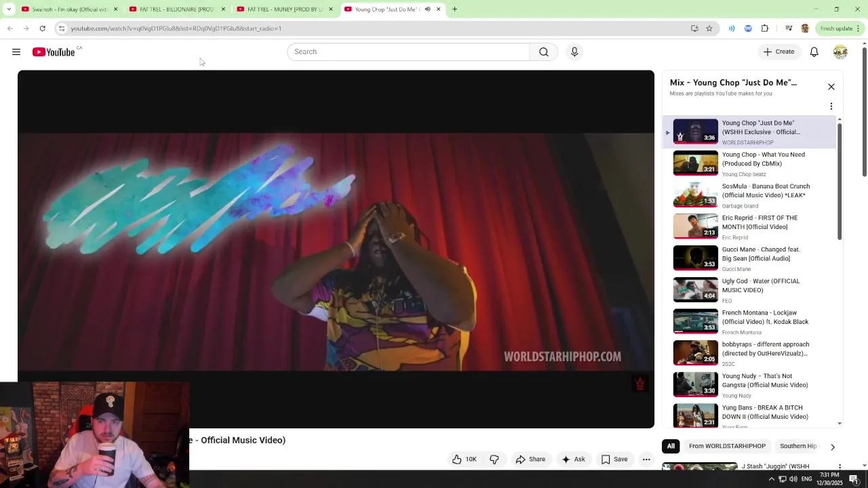The image size is (868, 488).
Task: Click the blue sound-wave extension icon
Action: [x=732, y=28]
